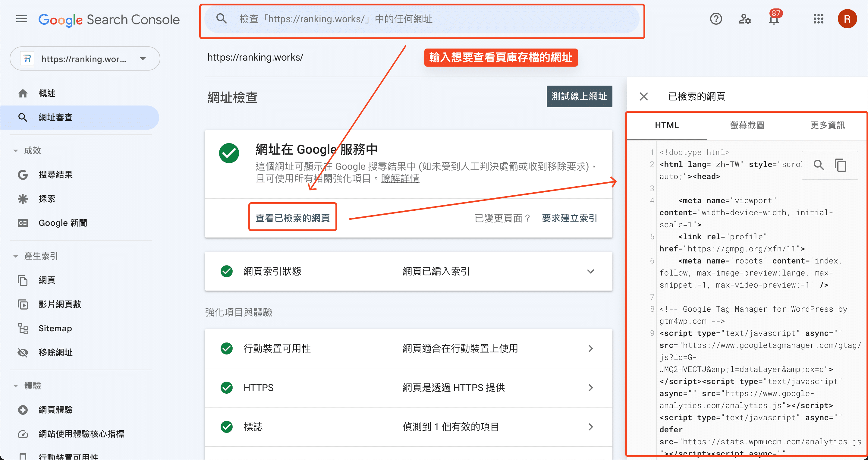This screenshot has width=868, height=460.
Task: Search within HTML code magnifier icon
Action: point(819,165)
